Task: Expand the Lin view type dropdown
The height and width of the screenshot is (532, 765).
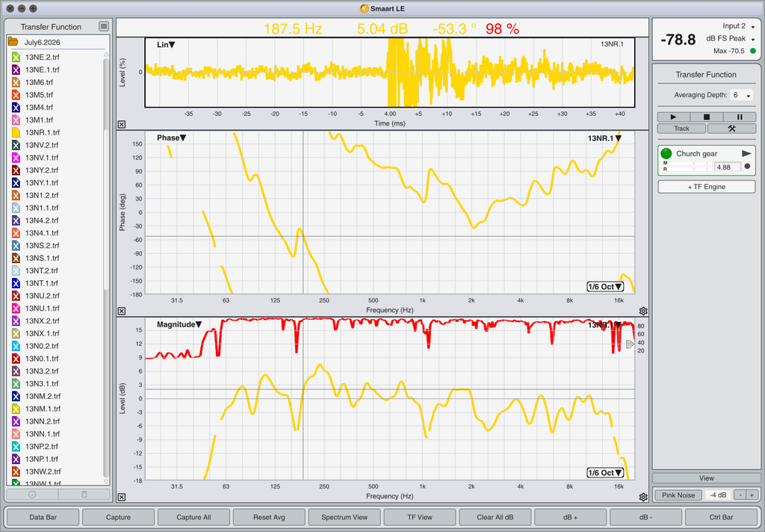Action: click(166, 44)
